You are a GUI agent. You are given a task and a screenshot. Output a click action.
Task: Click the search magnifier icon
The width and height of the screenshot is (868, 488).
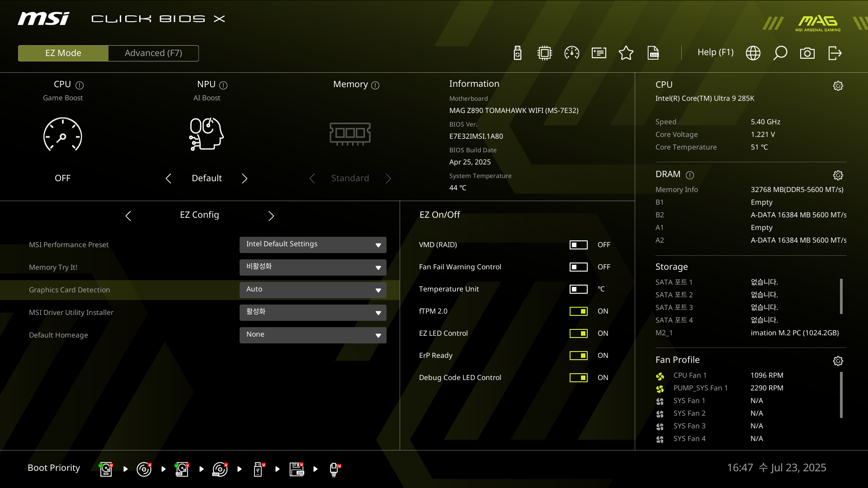coord(780,53)
